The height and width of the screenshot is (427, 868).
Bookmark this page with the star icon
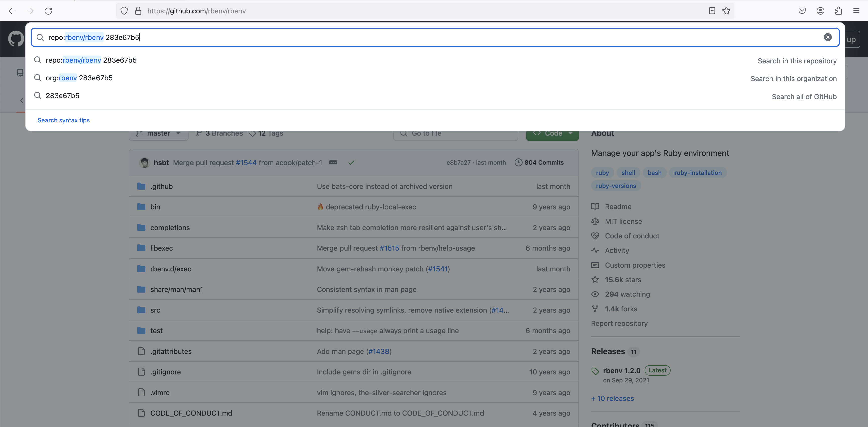coord(726,11)
